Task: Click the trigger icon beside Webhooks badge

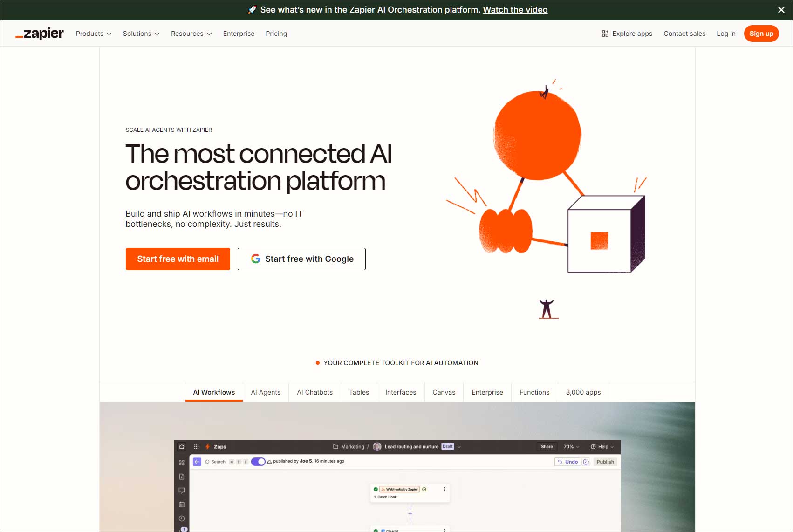Action: [424, 489]
